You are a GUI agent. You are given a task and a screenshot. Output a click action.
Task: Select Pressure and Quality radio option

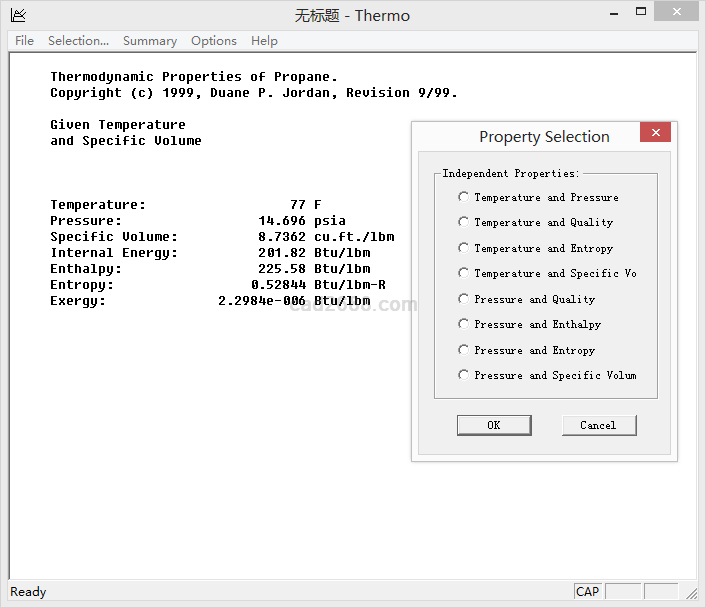pyautogui.click(x=463, y=299)
